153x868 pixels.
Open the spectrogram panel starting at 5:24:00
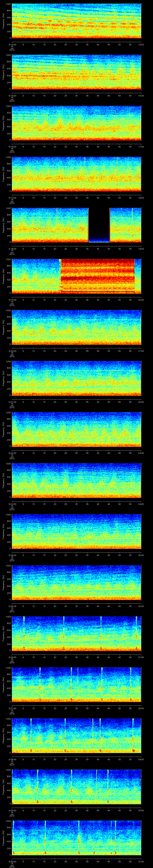pos(77,531)
